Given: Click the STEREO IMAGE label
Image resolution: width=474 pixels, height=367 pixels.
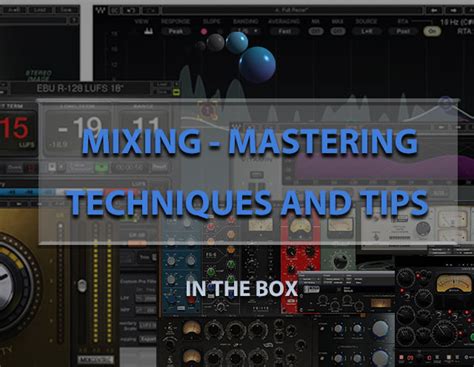Looking at the screenshot, I should (x=39, y=76).
